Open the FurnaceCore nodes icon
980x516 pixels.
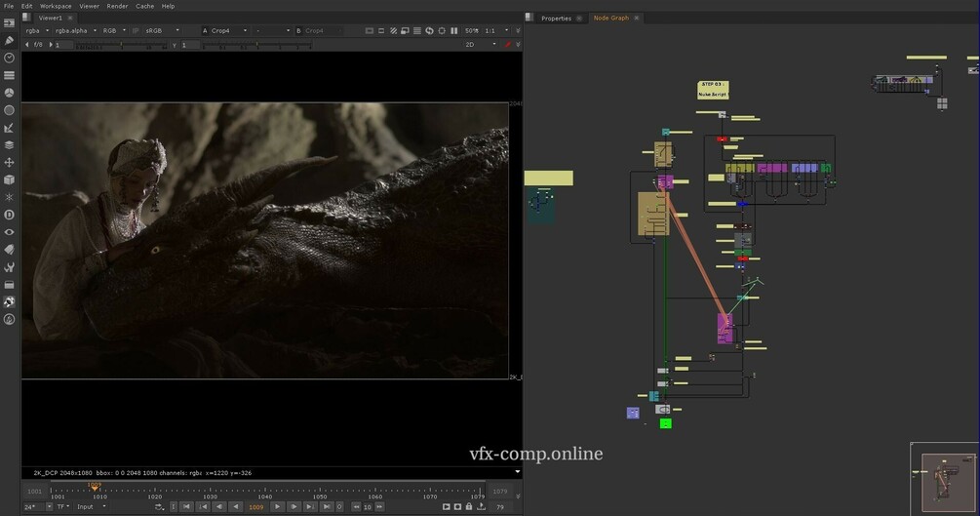[x=9, y=302]
